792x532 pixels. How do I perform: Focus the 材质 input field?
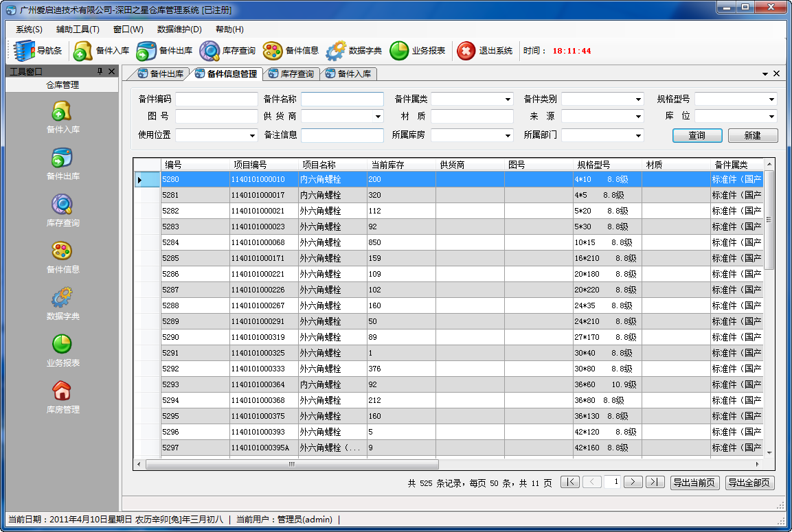(472, 117)
